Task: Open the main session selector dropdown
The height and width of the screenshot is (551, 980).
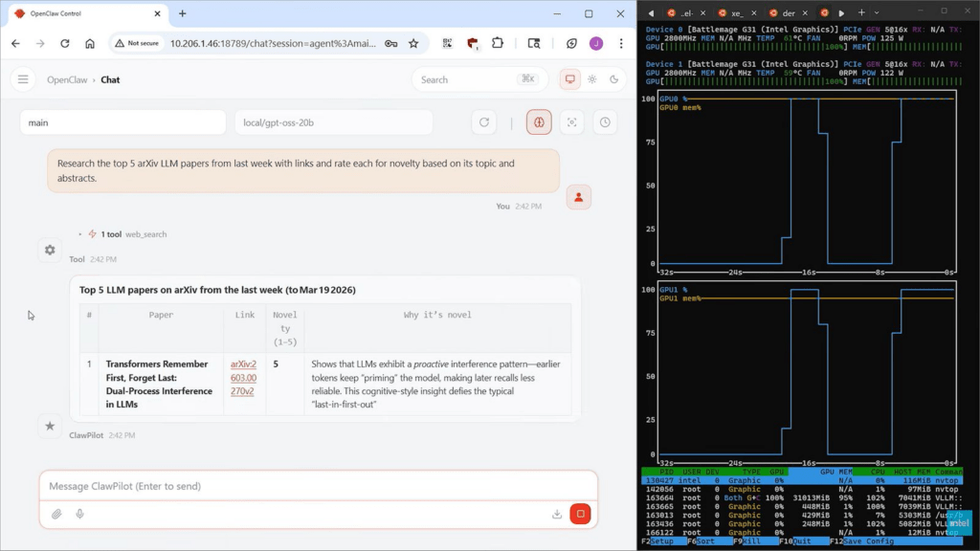Action: pos(123,122)
